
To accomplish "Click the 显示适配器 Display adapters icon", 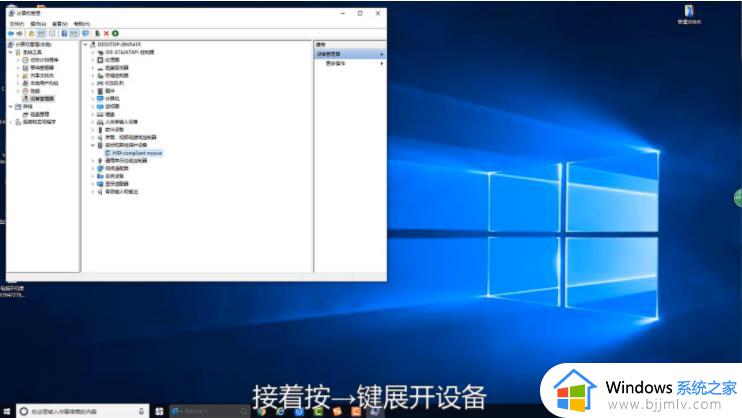I will tap(100, 184).
